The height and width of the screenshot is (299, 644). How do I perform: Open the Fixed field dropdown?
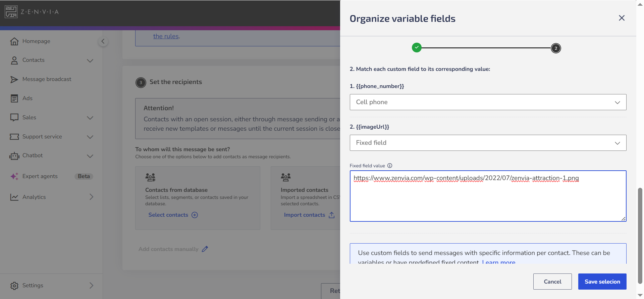click(x=488, y=143)
